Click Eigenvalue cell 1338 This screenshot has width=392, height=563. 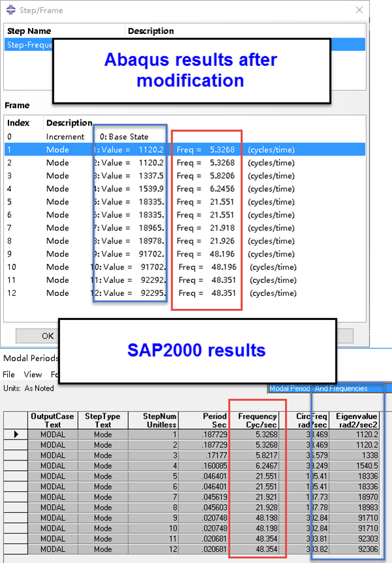pyautogui.click(x=354, y=455)
